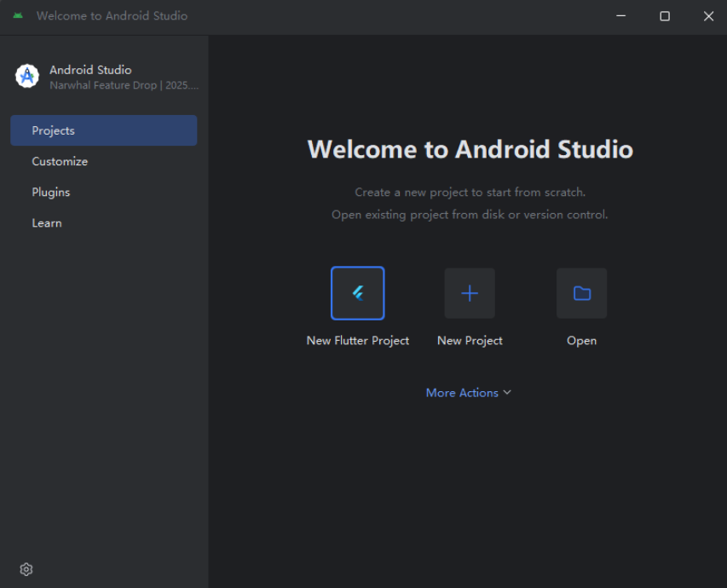This screenshot has height=588, width=727.
Task: Select the Projects tab
Action: coord(103,130)
